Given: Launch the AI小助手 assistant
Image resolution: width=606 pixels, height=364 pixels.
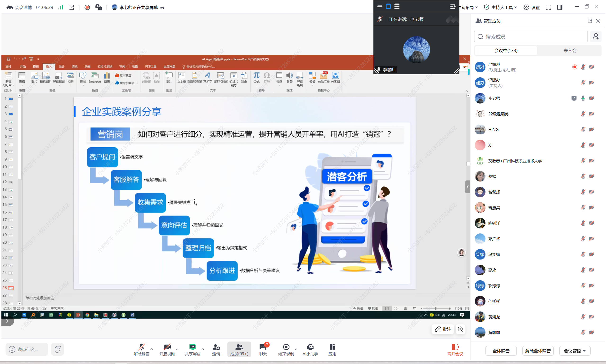Looking at the screenshot, I should tap(310, 349).
